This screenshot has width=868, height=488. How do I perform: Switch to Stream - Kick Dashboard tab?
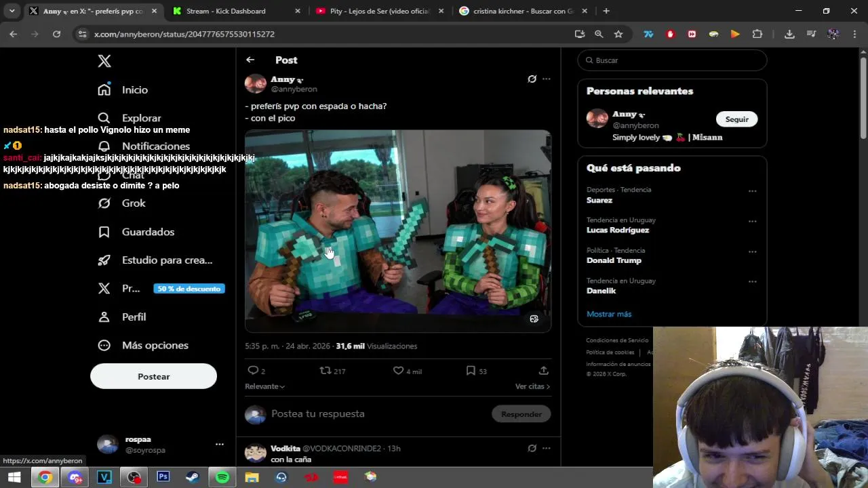[235, 11]
